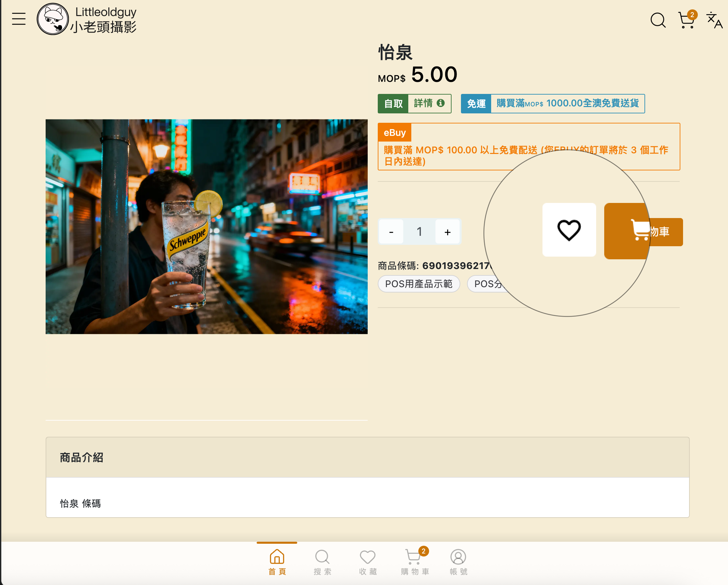
Task: Open search via top magnifier icon
Action: (658, 20)
